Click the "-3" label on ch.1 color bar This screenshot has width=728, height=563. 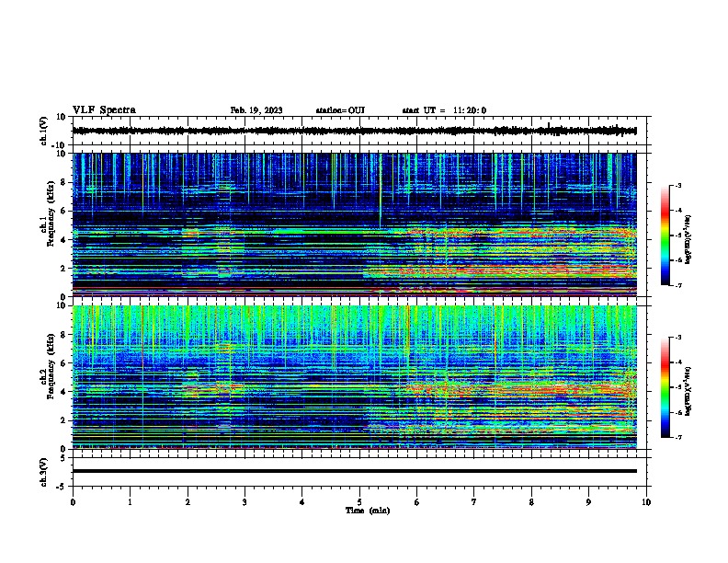pyautogui.click(x=677, y=186)
